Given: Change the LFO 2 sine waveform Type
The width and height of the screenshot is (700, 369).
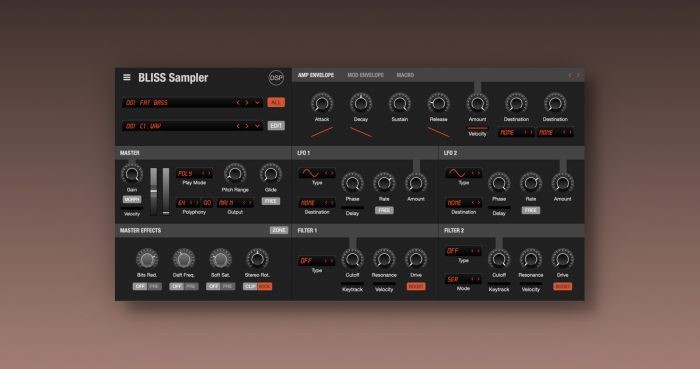Looking at the screenshot, I should [x=463, y=173].
